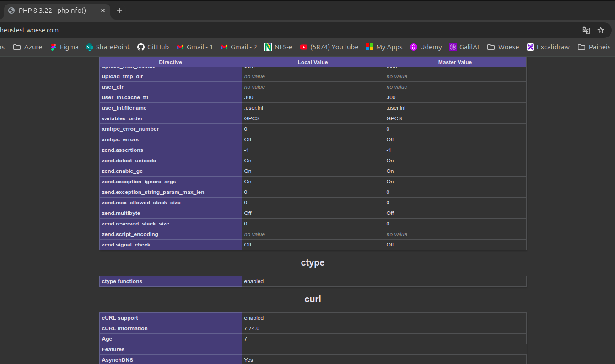Open the My Apps bookmark

point(384,47)
